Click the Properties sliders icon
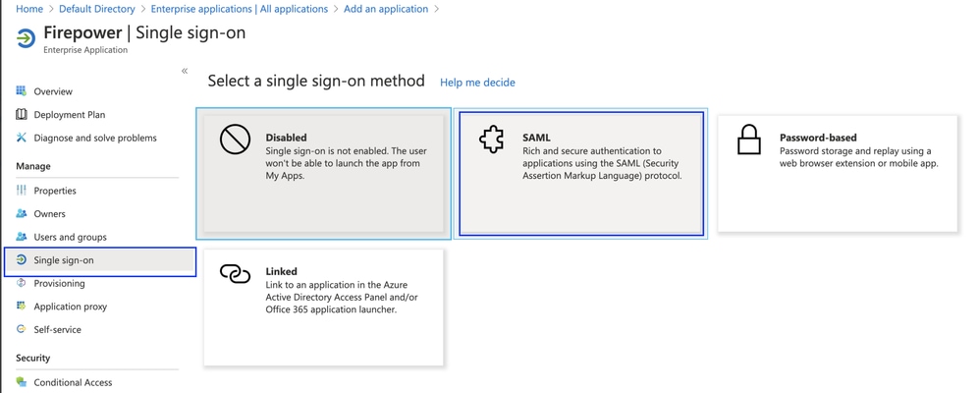This screenshot has height=393, width=980. click(x=22, y=191)
